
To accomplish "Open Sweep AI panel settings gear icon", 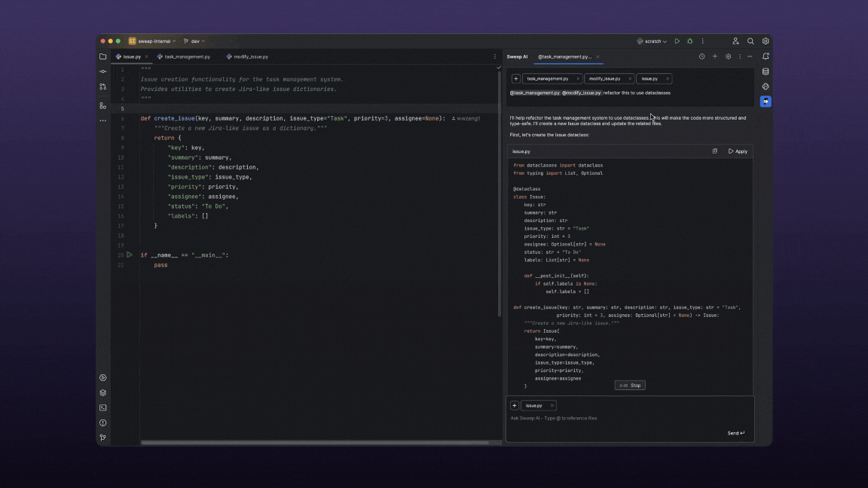I will point(728,56).
